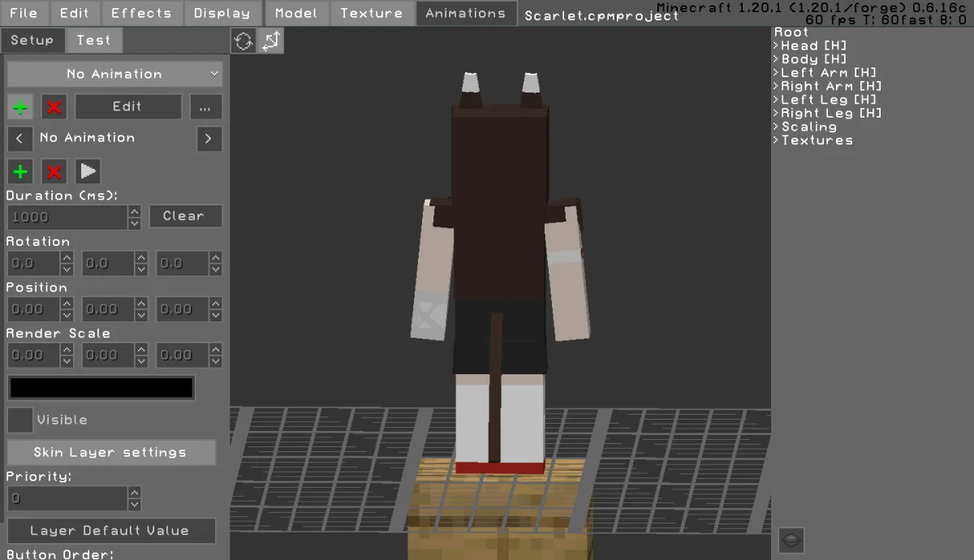Switch to the Animations tab
This screenshot has width=974, height=560.
pyautogui.click(x=466, y=13)
